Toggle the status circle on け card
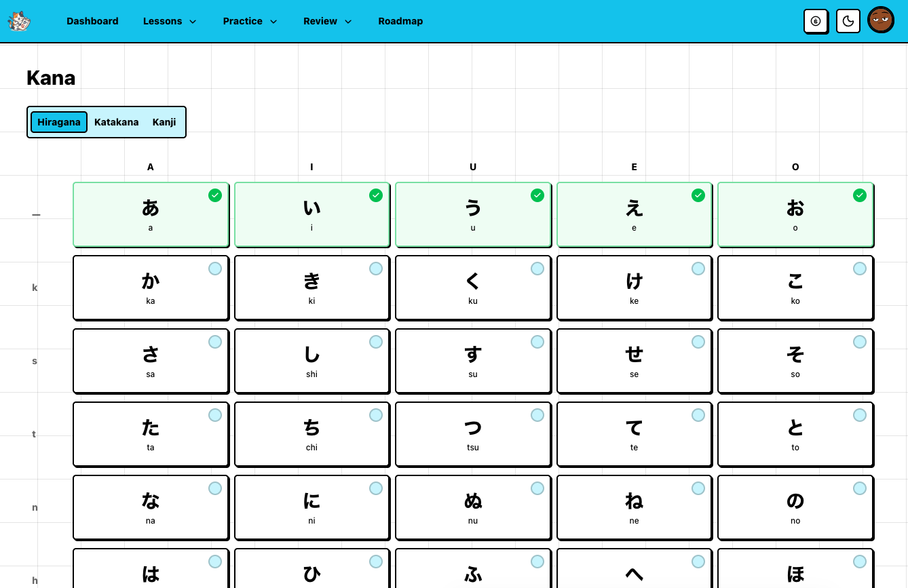 tap(698, 269)
